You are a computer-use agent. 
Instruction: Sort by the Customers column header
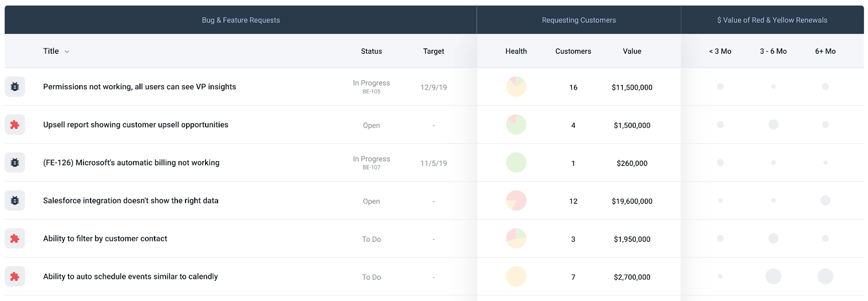[573, 51]
